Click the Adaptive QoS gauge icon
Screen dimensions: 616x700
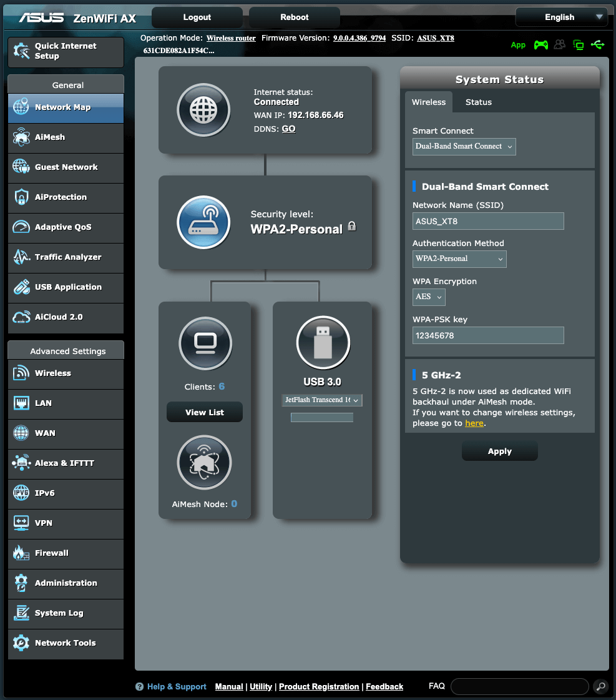tap(21, 227)
